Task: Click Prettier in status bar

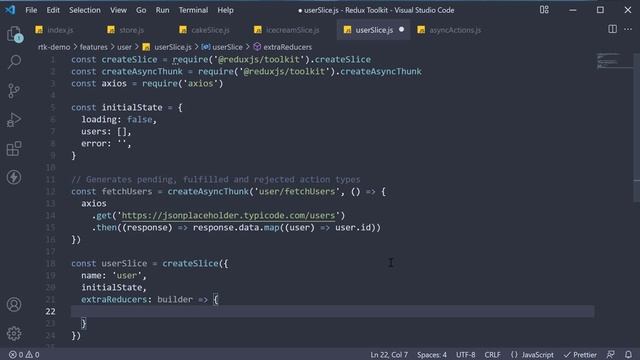Action: [x=580, y=355]
